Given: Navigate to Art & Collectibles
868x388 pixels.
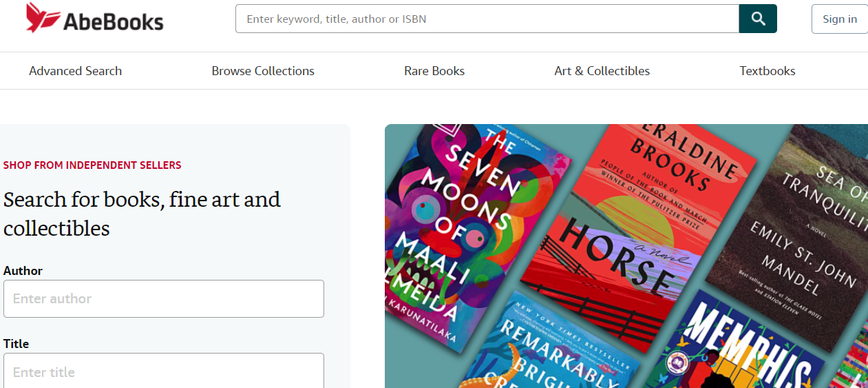Looking at the screenshot, I should (x=602, y=71).
